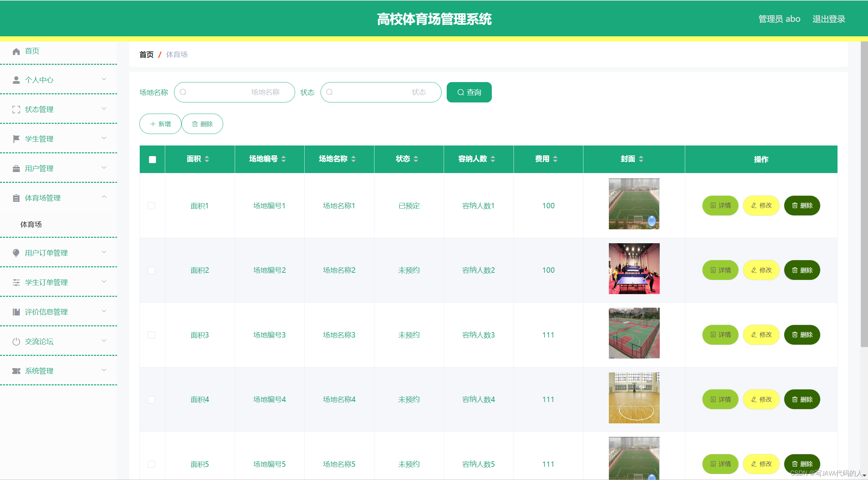
Task: Select the 体育场 submenu item
Action: (x=59, y=225)
